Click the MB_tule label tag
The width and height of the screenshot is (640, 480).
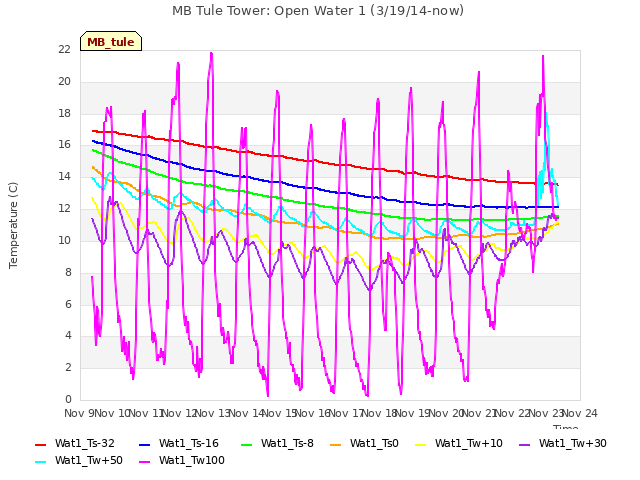point(111,41)
